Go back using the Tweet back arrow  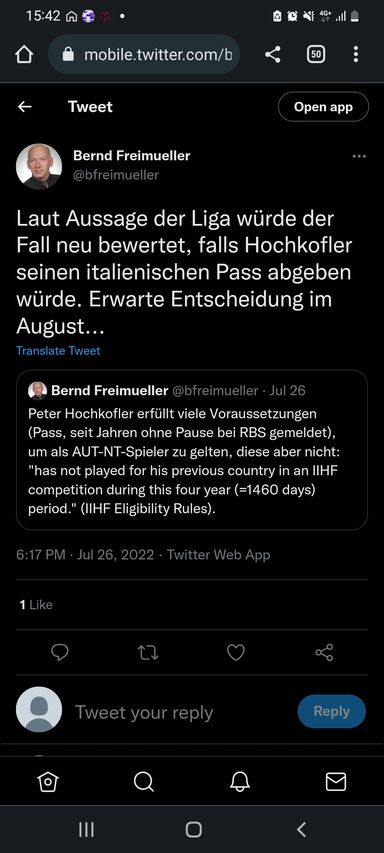tap(24, 107)
